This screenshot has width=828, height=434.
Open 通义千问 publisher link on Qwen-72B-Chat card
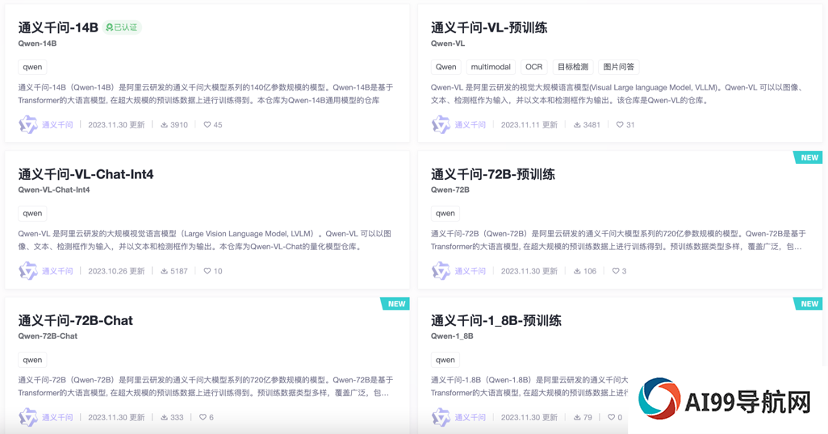58,417
